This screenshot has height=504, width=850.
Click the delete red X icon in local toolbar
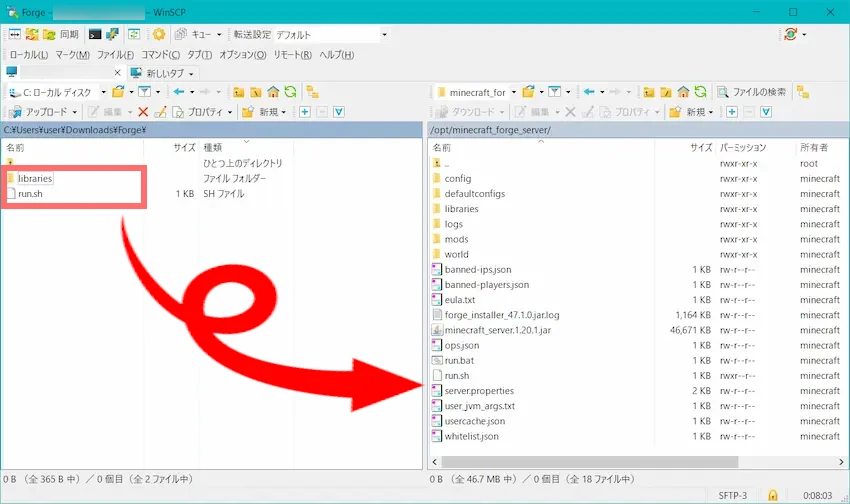click(143, 112)
